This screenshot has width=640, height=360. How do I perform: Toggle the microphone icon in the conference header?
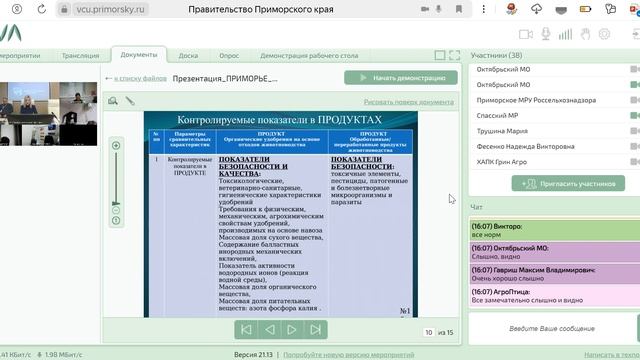click(x=546, y=34)
